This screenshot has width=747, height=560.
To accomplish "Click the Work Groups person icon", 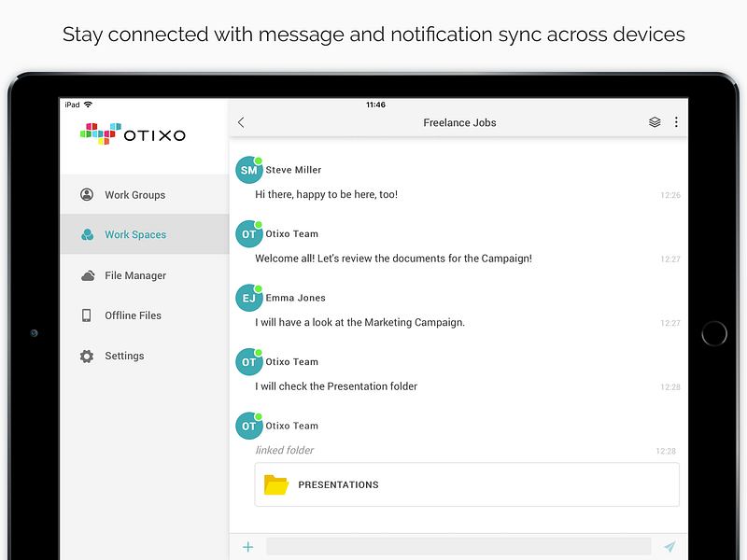I will pyautogui.click(x=87, y=194).
